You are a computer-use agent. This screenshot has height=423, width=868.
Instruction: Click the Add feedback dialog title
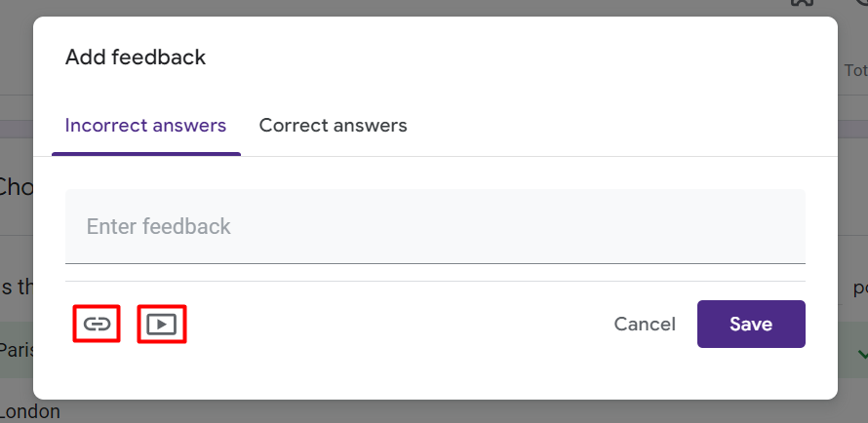136,58
